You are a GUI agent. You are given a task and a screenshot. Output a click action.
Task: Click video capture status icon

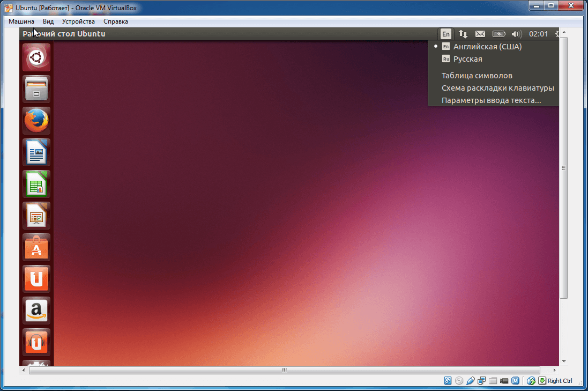point(504,380)
